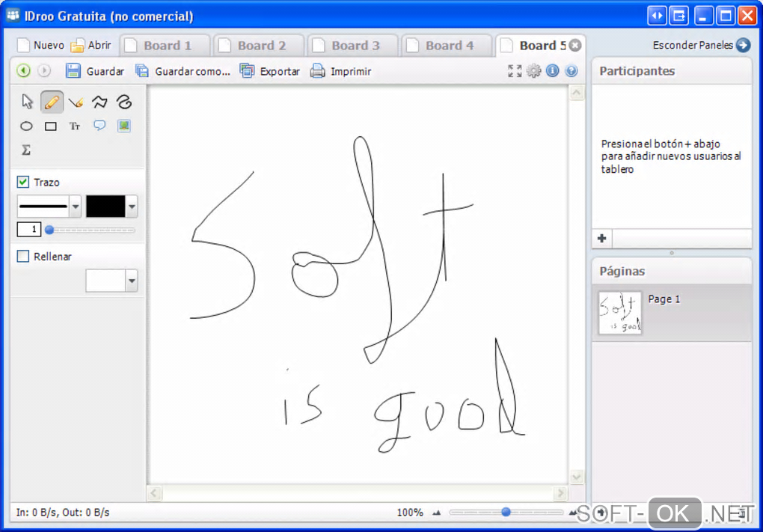
Task: Enable the Rellenar checkbox
Action: (x=23, y=257)
